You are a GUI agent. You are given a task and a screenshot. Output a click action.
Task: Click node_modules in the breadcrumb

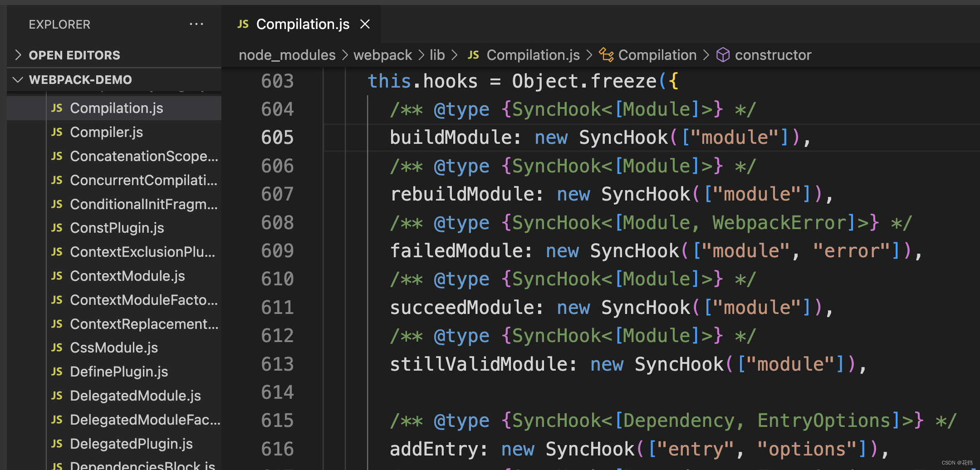coord(287,55)
